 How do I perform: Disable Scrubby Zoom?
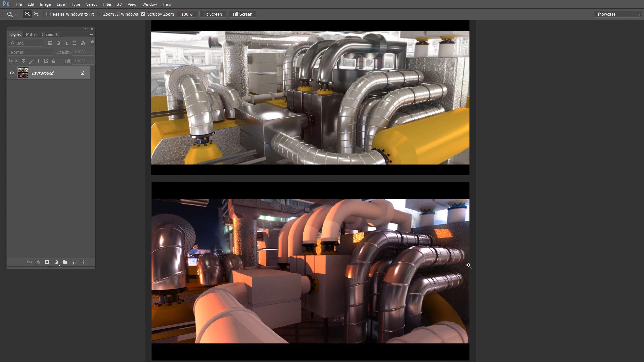click(x=143, y=14)
